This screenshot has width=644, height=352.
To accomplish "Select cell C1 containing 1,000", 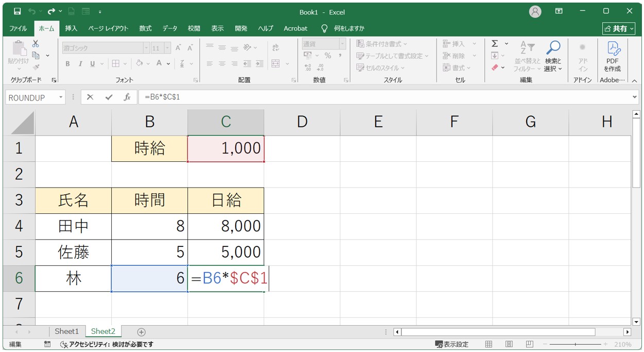I will (226, 148).
